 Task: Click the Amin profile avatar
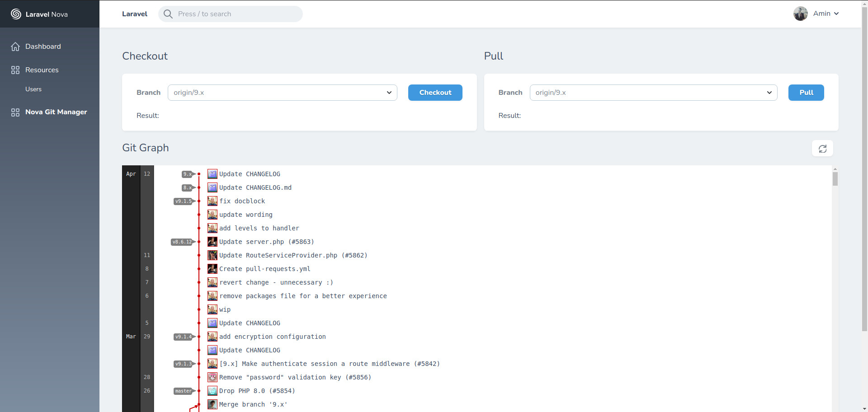(801, 14)
